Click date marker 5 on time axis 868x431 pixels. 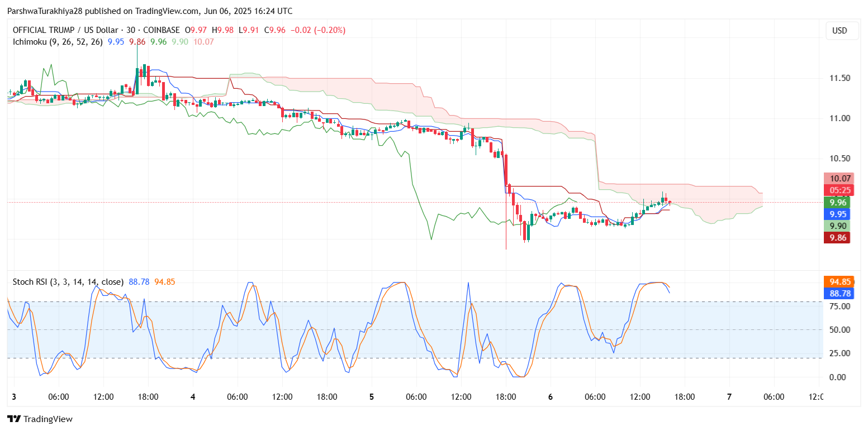click(x=372, y=397)
